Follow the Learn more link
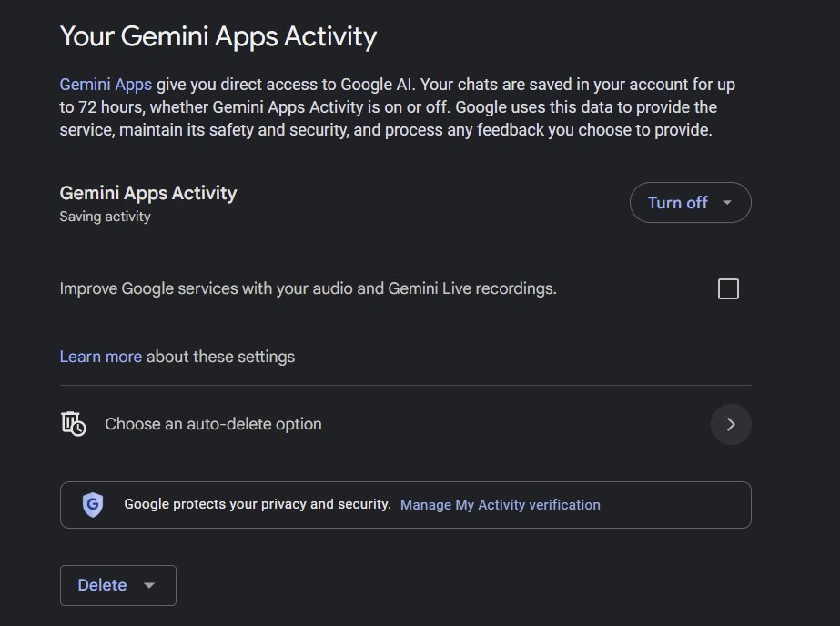The image size is (840, 626). pyautogui.click(x=100, y=357)
